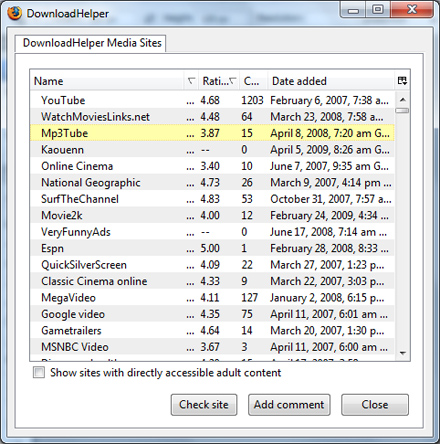Enable Show sites with adult content checkbox
Viewport: 440px width, 444px height.
[39, 372]
